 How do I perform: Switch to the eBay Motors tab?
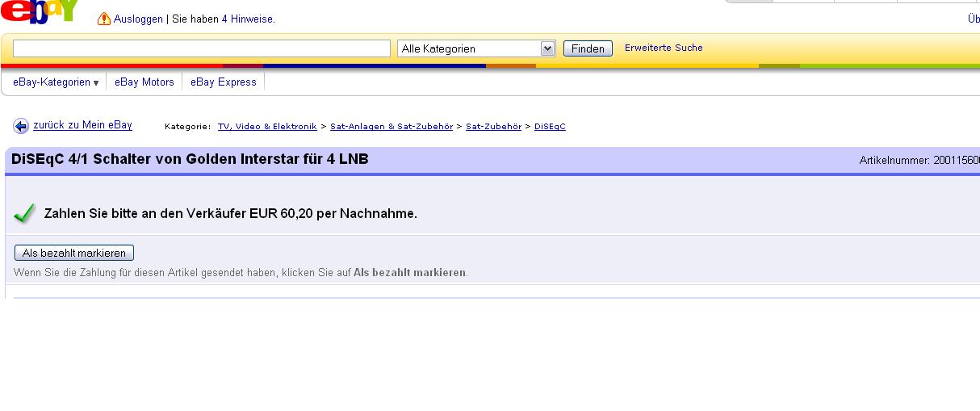point(144,82)
